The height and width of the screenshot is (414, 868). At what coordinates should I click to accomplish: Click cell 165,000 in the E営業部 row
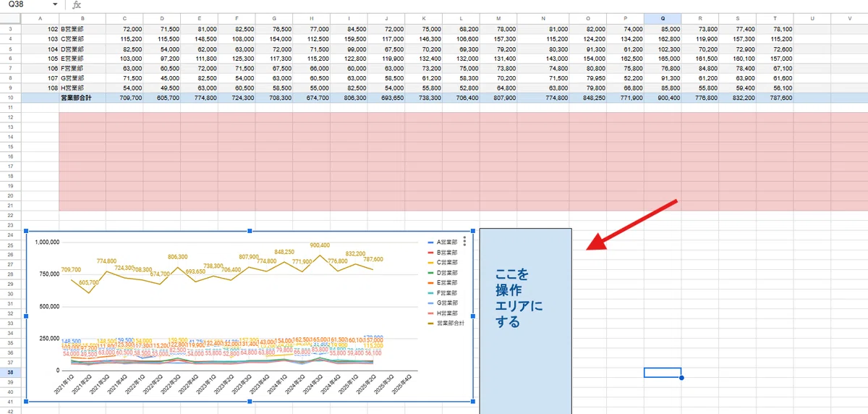tap(663, 57)
